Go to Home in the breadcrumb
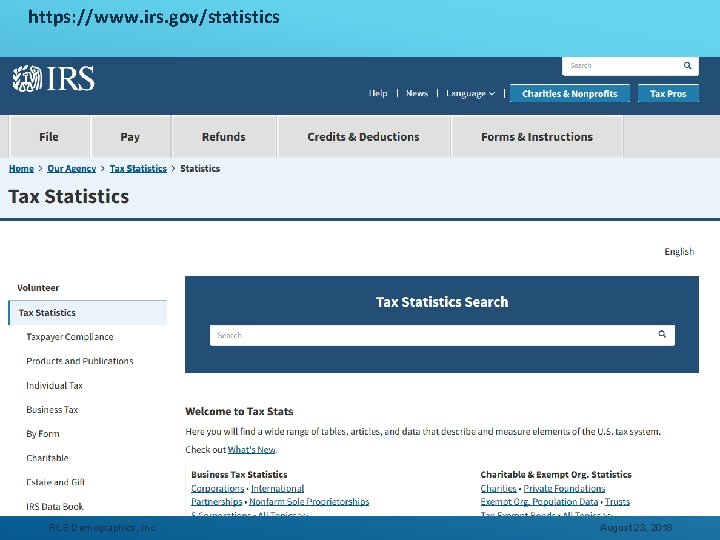 21,169
